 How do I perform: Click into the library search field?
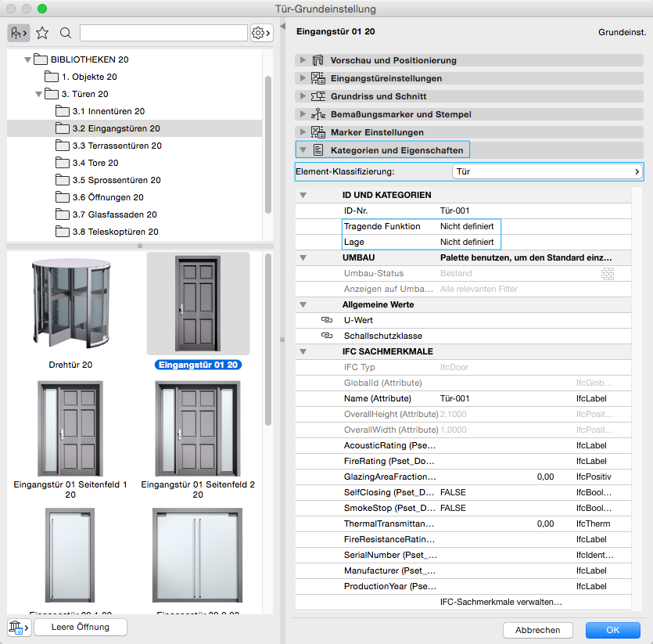click(x=163, y=33)
